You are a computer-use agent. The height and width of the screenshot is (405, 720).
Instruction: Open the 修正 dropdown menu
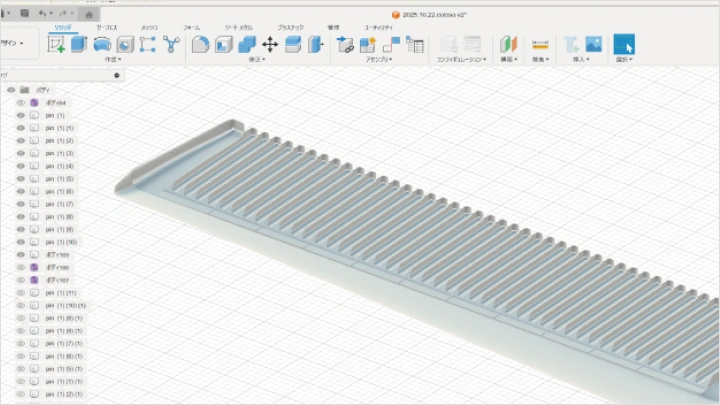257,60
